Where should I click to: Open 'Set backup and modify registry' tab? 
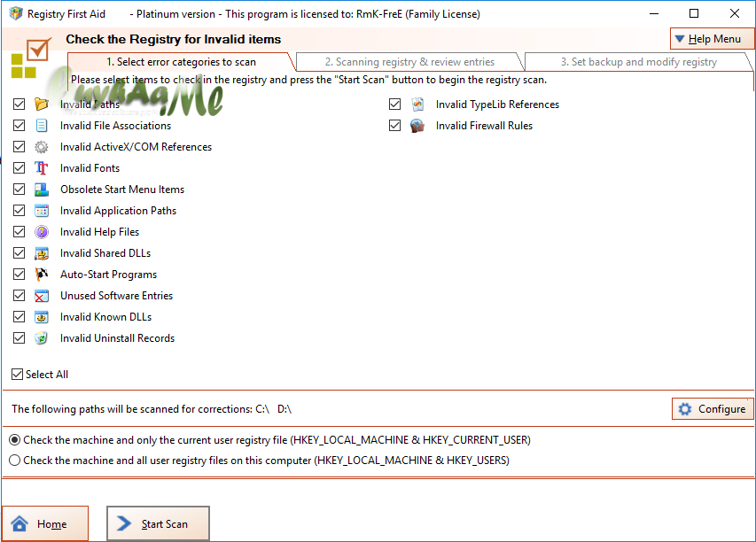638,62
